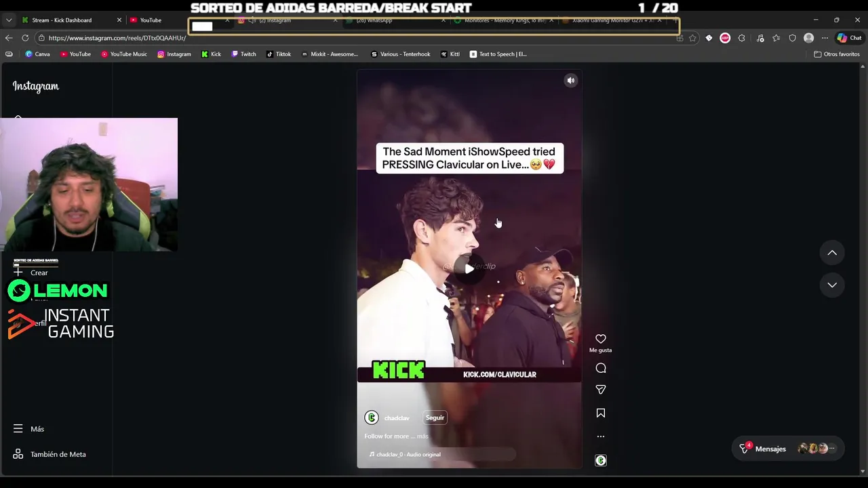The image size is (868, 488).
Task: View site info via the address bar icon
Action: point(41,38)
